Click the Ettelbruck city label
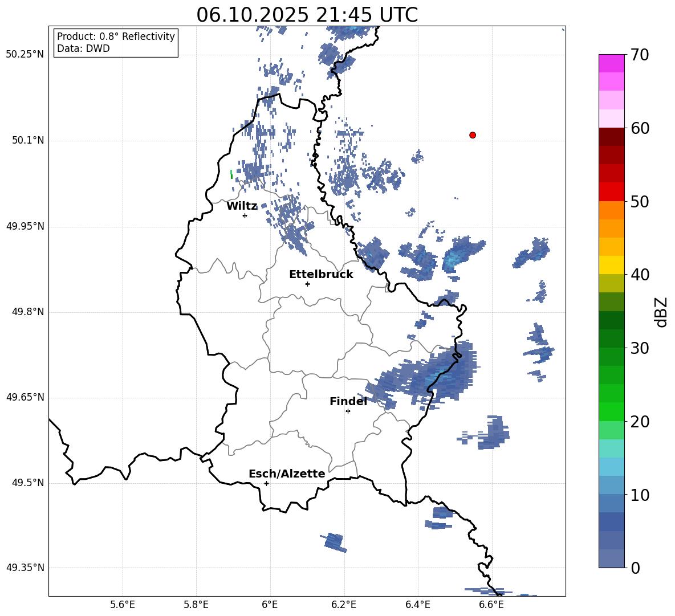The height and width of the screenshot is (616, 675). tap(321, 275)
